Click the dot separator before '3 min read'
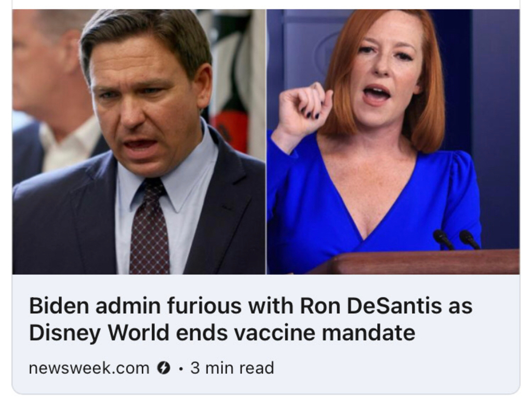 [181, 368]
